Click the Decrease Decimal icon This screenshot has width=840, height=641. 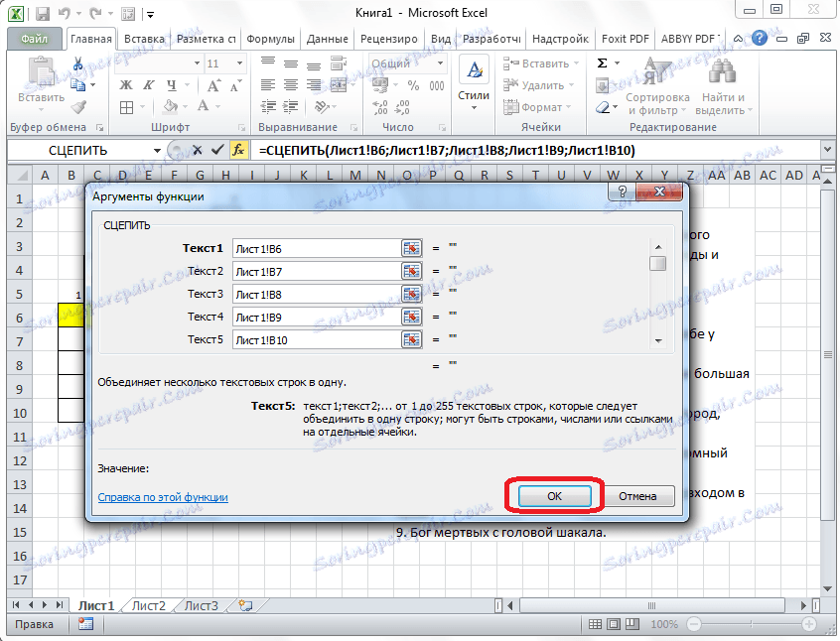402,107
